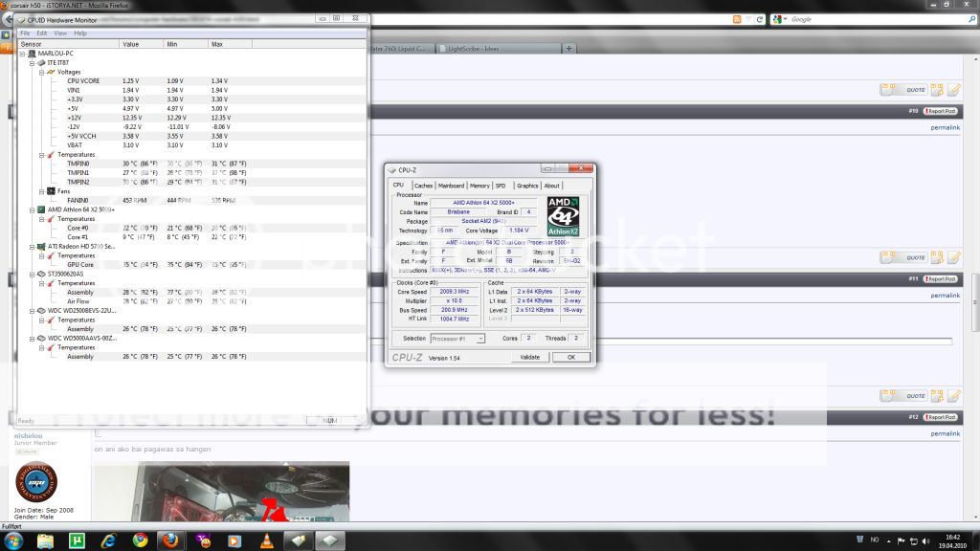Click the Firefox taskbar icon
980x551 pixels.
click(171, 540)
